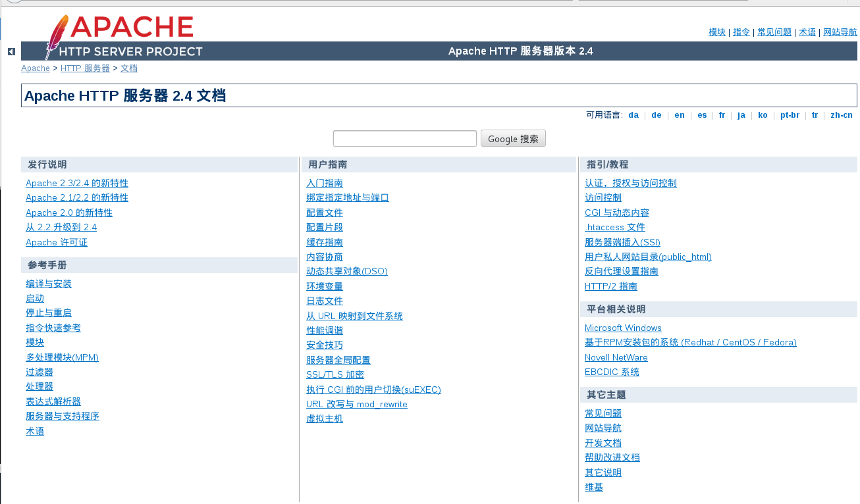Open 虚拟主机 link
This screenshot has height=504, width=860.
click(x=325, y=418)
